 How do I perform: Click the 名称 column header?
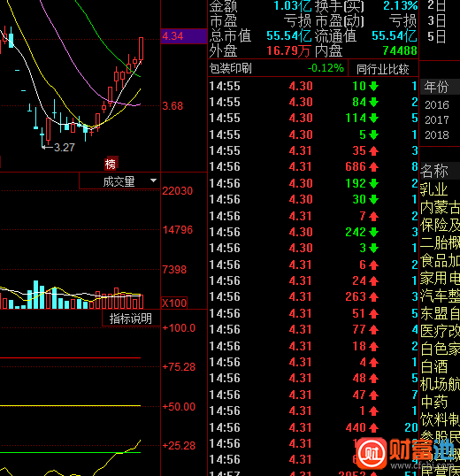click(434, 171)
